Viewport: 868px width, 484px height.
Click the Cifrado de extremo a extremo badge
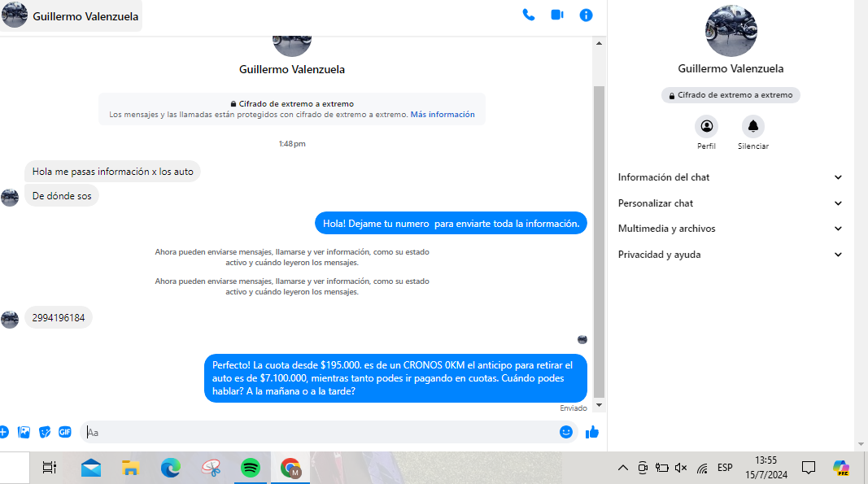click(731, 95)
